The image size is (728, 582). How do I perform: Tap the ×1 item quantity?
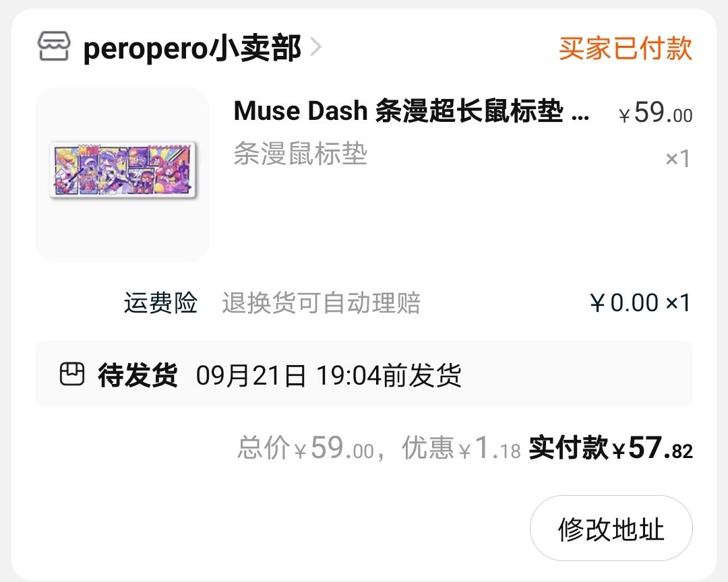click(678, 159)
